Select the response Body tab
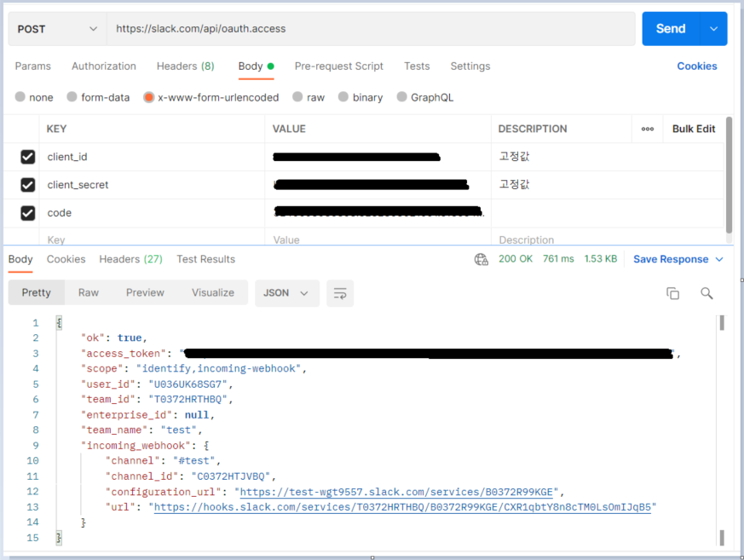Viewport: 744px width, 560px height. pyautogui.click(x=20, y=259)
